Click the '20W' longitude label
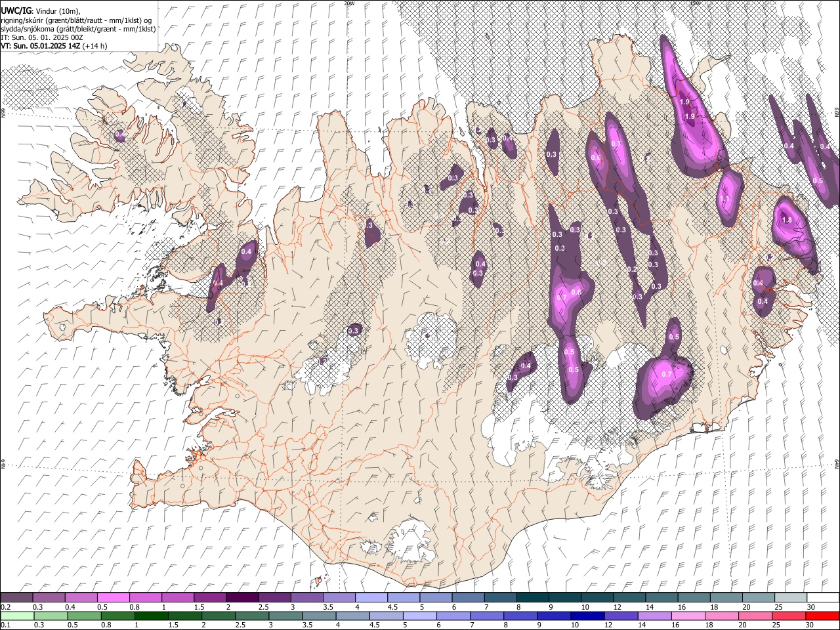 (x=348, y=3)
